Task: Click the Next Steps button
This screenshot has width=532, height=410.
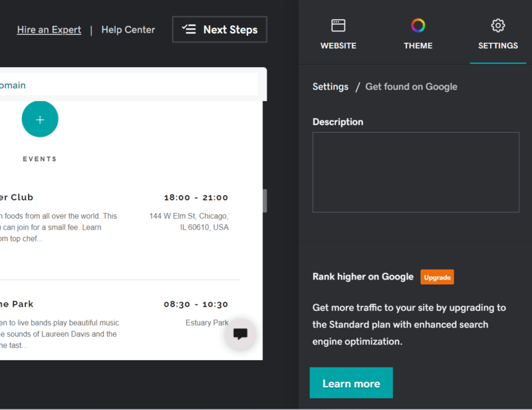Action: (x=219, y=29)
